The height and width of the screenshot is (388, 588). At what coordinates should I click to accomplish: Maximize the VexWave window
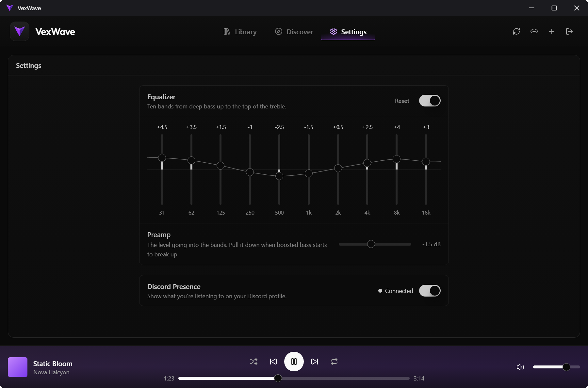[554, 8]
